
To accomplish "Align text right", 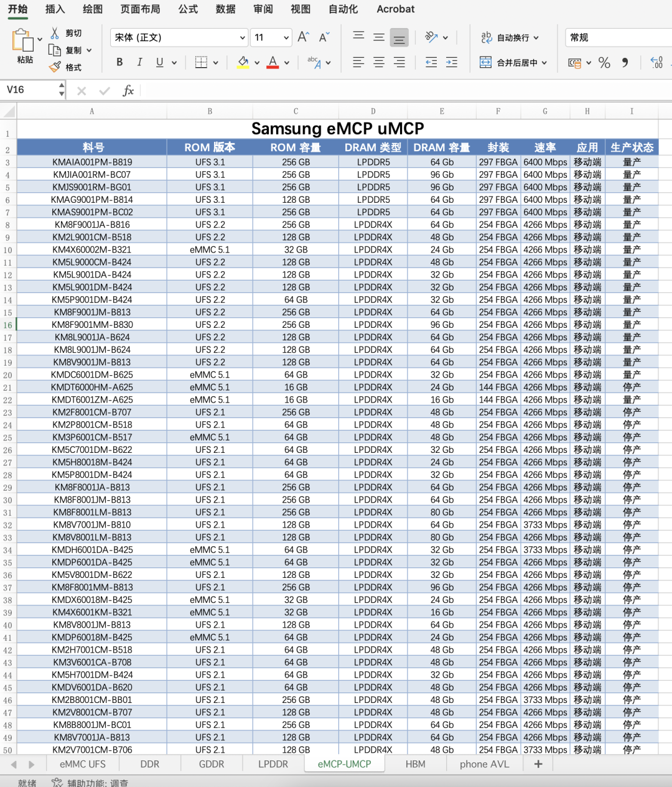I will point(399,62).
